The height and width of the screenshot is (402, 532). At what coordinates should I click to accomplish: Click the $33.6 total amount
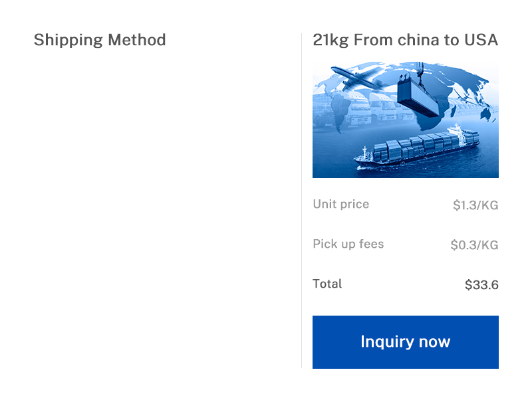[481, 284]
